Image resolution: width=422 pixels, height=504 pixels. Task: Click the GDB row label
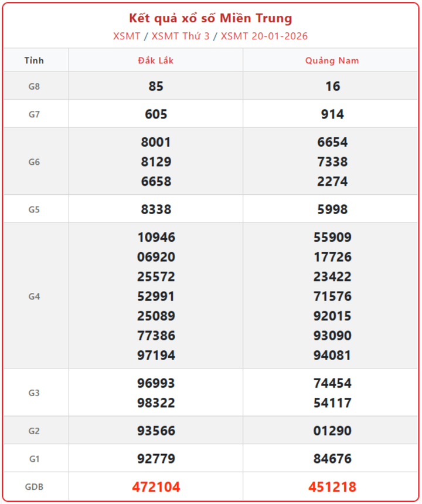pos(34,487)
